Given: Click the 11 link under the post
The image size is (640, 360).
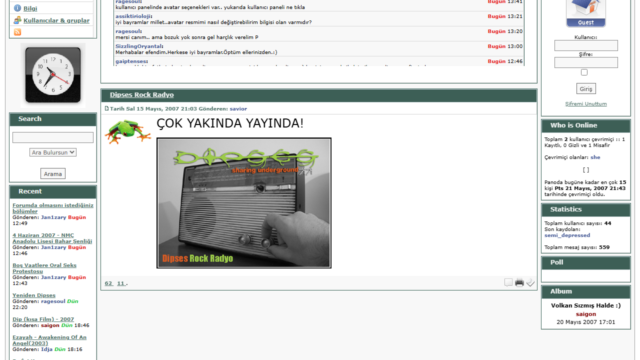Looking at the screenshot, I should 121,283.
